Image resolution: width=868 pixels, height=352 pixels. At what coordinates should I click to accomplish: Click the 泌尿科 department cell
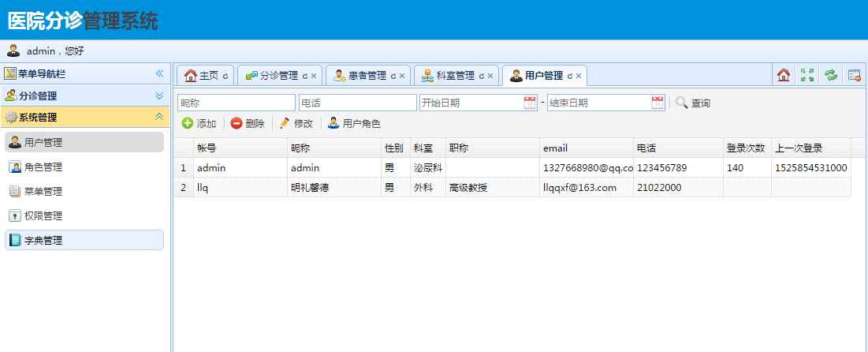click(x=428, y=167)
